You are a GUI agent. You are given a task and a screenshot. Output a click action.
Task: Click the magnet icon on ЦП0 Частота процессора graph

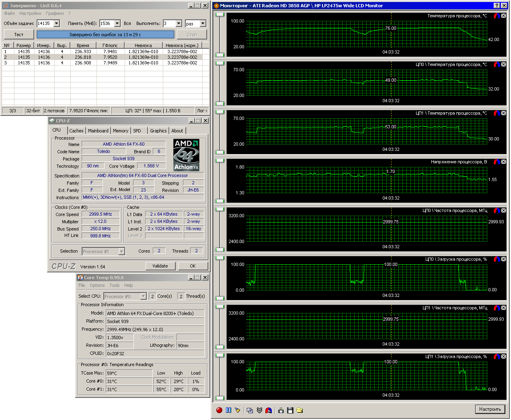point(497,210)
